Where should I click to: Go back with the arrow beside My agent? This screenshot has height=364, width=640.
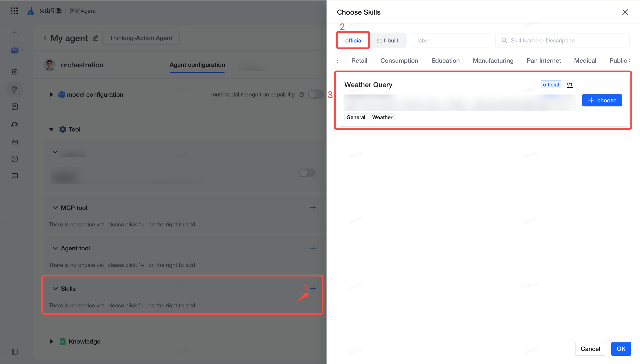point(45,38)
